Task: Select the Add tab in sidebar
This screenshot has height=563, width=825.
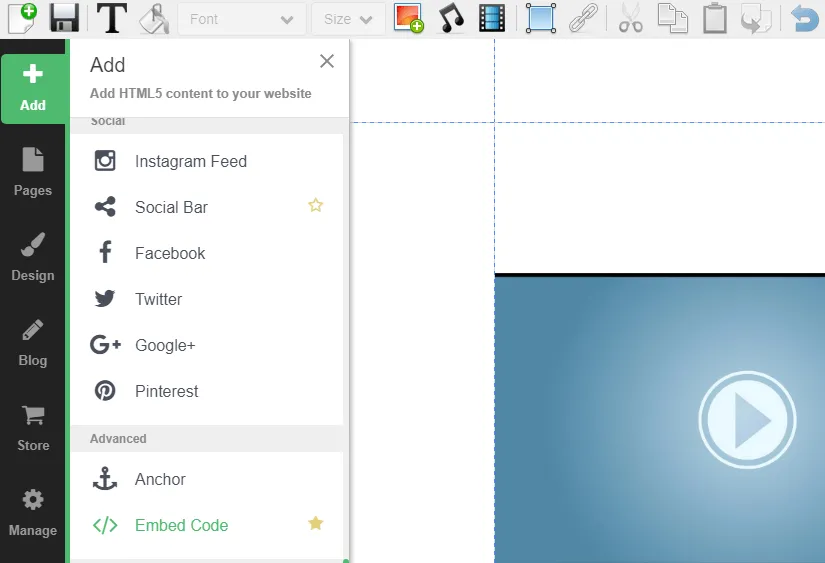Action: (33, 88)
